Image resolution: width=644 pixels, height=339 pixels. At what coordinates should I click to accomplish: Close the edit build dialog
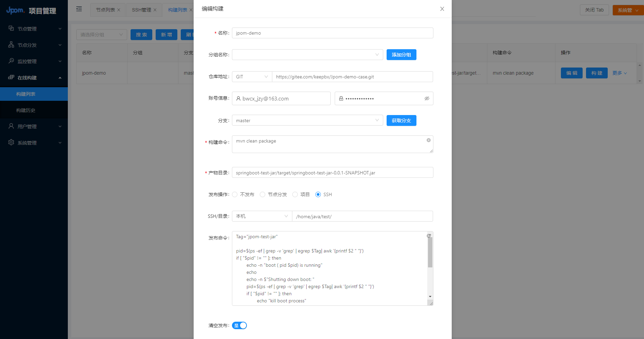pos(442,9)
